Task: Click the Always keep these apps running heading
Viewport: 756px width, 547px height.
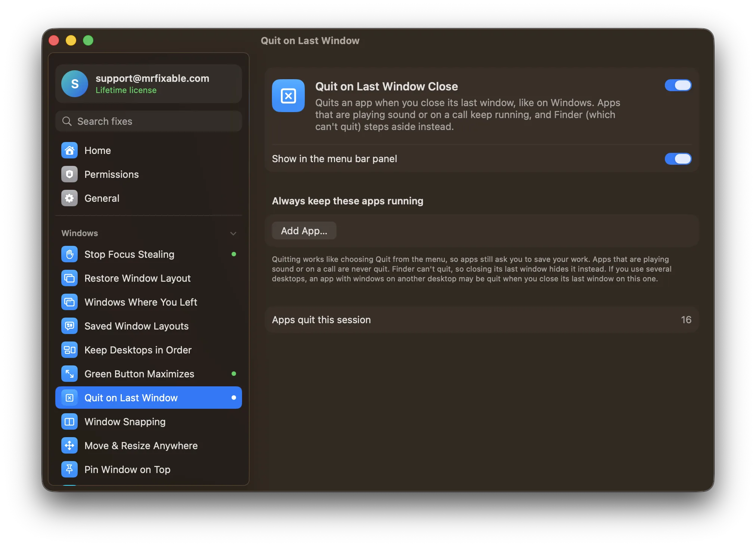Action: (x=347, y=201)
